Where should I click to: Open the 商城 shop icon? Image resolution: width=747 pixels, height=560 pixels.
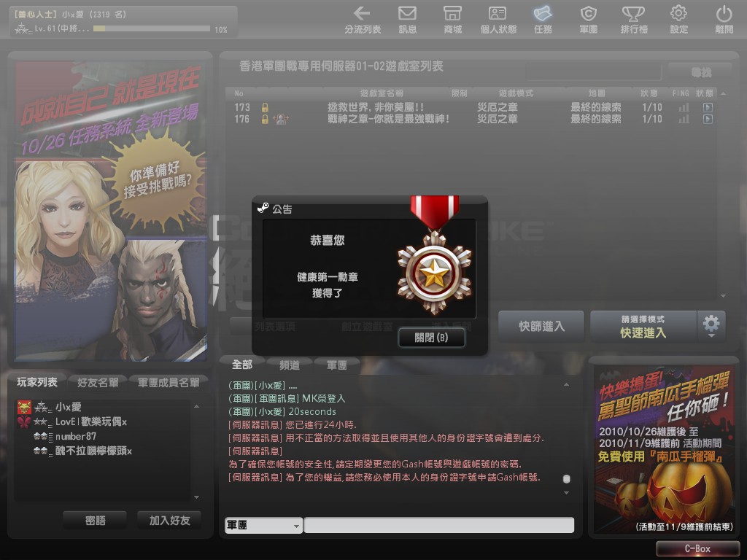click(452, 20)
